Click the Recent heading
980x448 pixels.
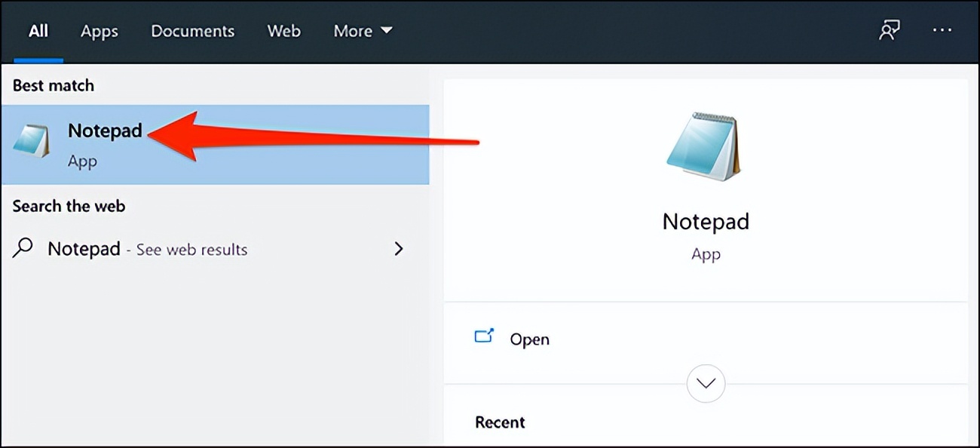click(500, 422)
